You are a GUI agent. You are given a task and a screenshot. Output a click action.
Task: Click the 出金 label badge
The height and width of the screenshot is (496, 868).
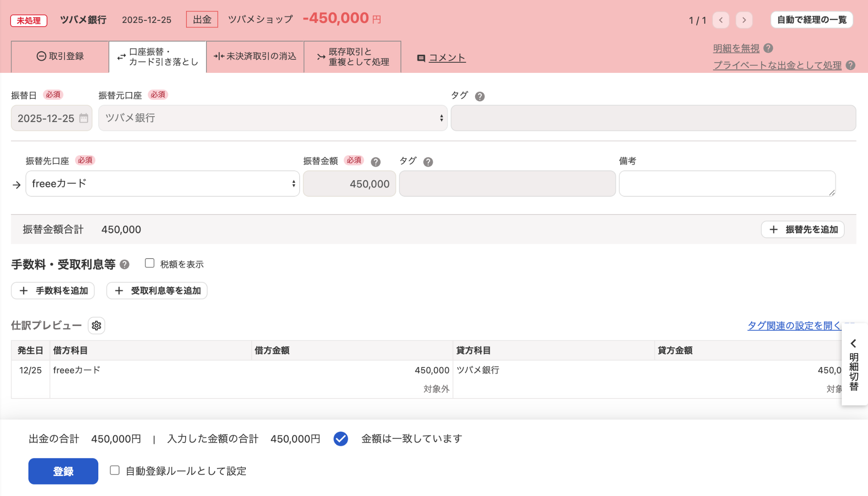coord(202,20)
